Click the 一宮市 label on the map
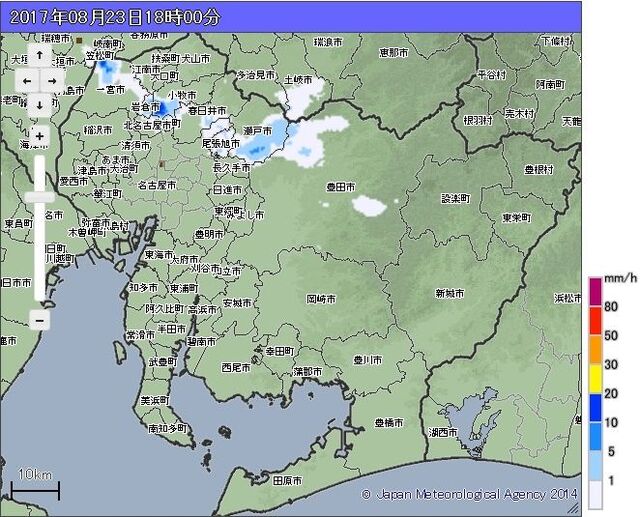 [x=111, y=89]
